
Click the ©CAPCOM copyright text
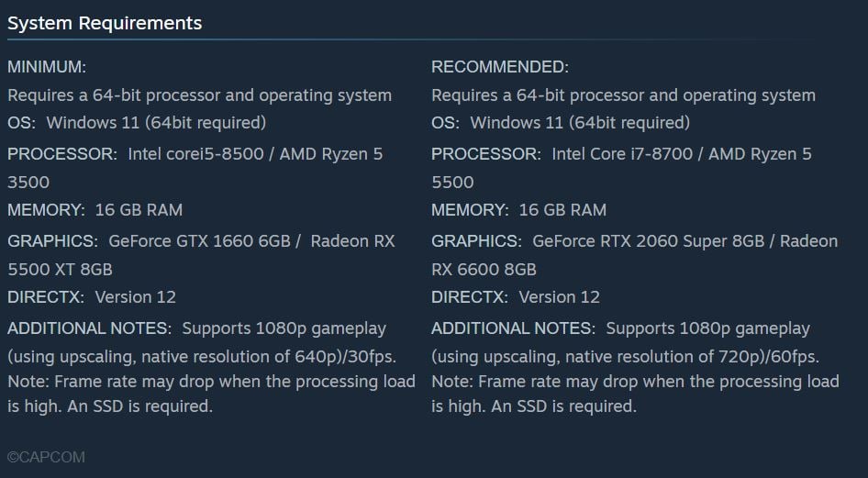tap(46, 457)
